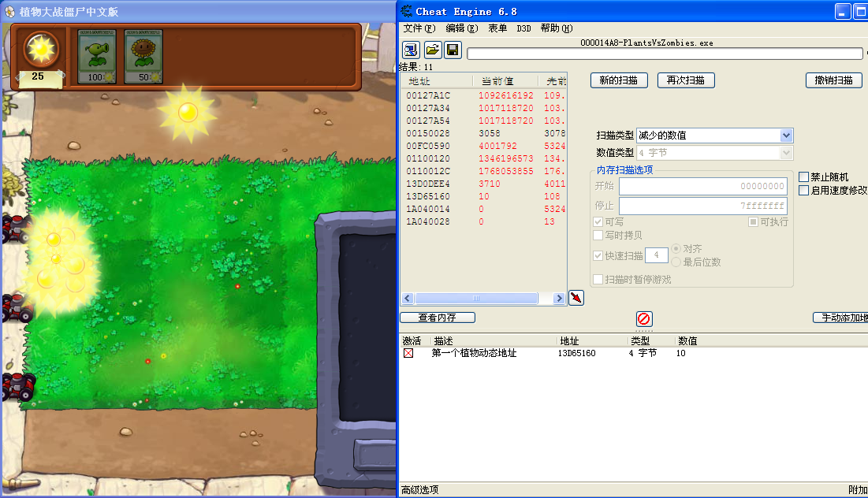Click the 手动添加地址 button
The image size is (868, 498).
pyautogui.click(x=840, y=318)
